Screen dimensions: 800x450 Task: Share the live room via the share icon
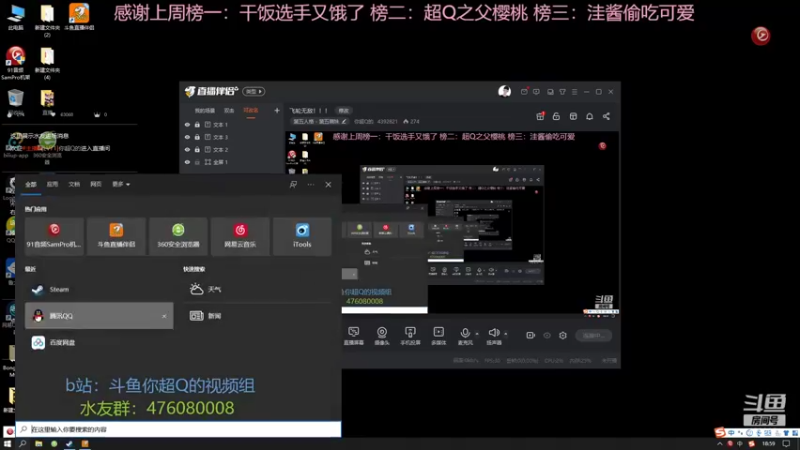[x=606, y=116]
